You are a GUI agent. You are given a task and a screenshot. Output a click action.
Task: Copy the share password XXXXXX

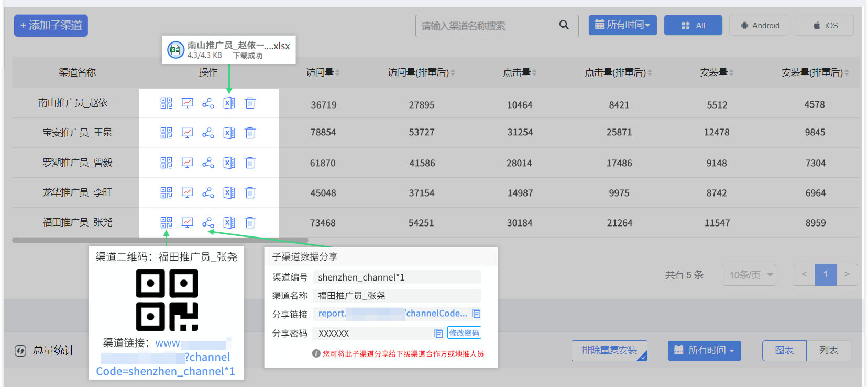click(x=438, y=334)
